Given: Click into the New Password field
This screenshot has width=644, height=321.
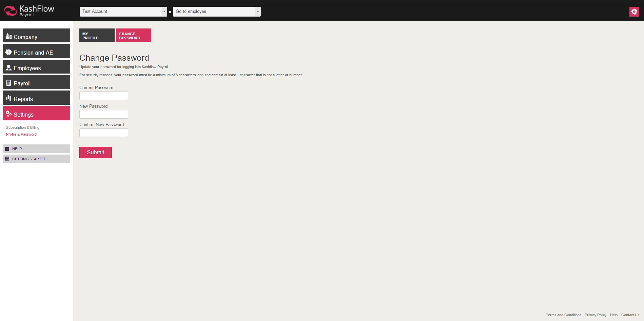Looking at the screenshot, I should point(103,114).
